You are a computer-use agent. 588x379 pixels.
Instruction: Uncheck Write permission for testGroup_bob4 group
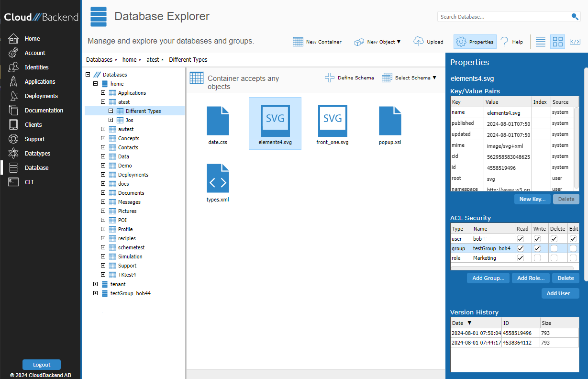click(x=537, y=248)
